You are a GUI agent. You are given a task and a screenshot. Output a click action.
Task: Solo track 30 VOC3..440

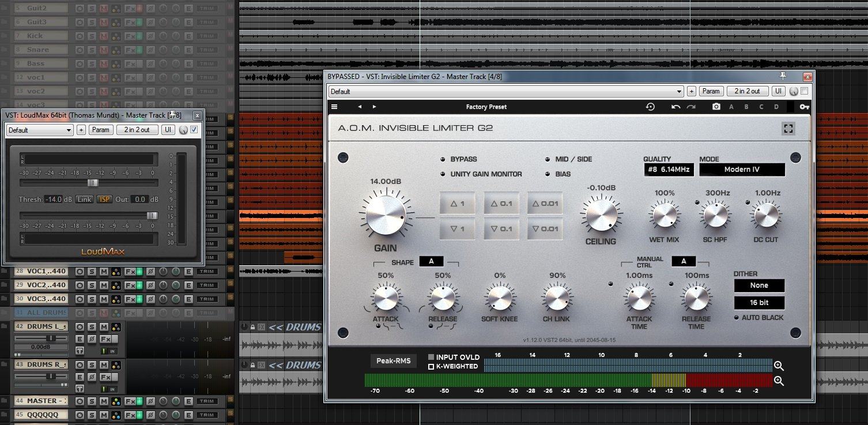pyautogui.click(x=92, y=299)
